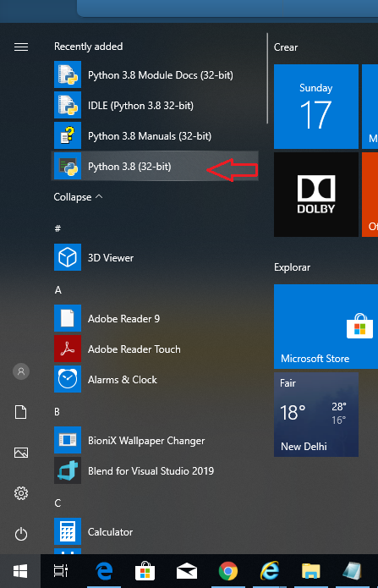The image size is (378, 588).
Task: Open Adobe Reader 9
Action: tap(155, 318)
